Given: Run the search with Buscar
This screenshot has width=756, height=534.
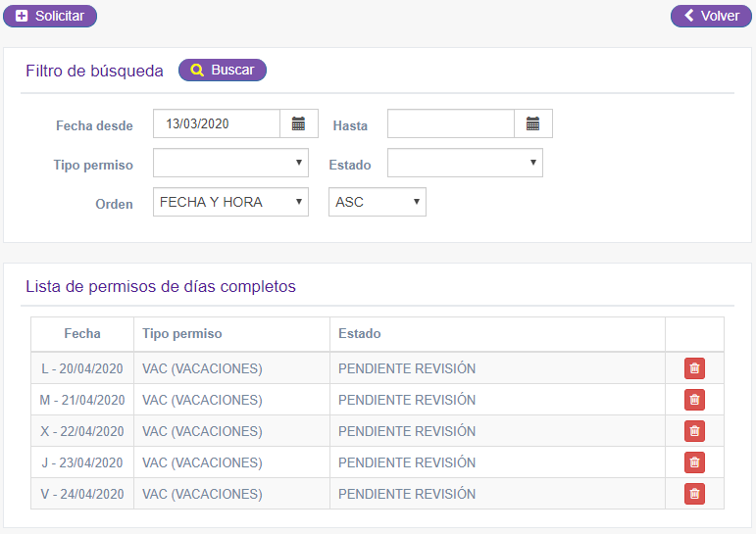Looking at the screenshot, I should (x=223, y=70).
